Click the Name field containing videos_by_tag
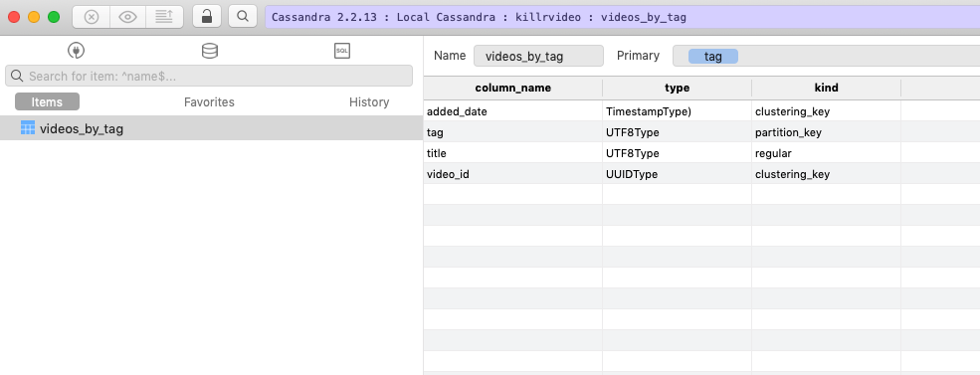This screenshot has width=980, height=375. [538, 56]
